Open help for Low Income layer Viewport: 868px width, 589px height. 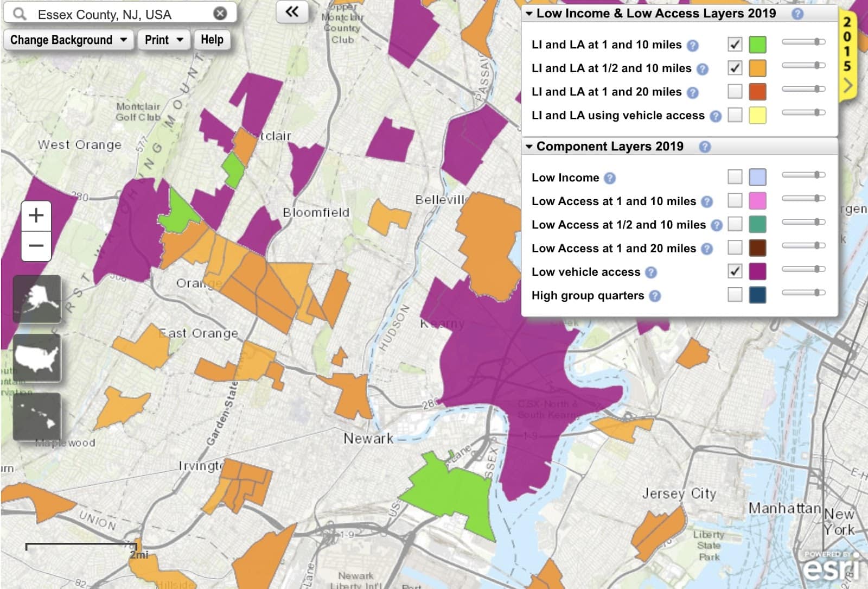610,178
